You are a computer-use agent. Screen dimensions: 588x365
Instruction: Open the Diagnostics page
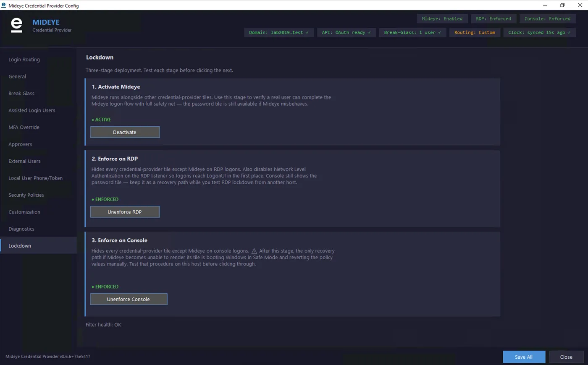(38, 229)
